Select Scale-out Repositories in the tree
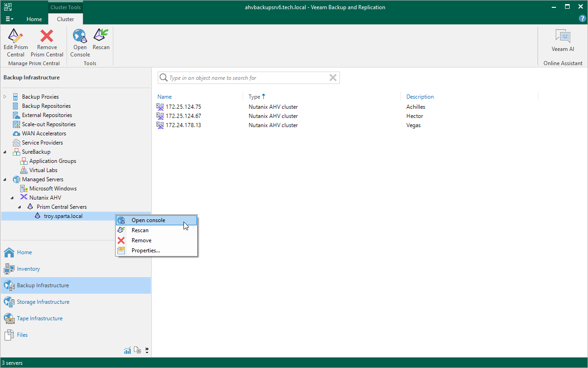This screenshot has height=368, width=588. [49, 124]
